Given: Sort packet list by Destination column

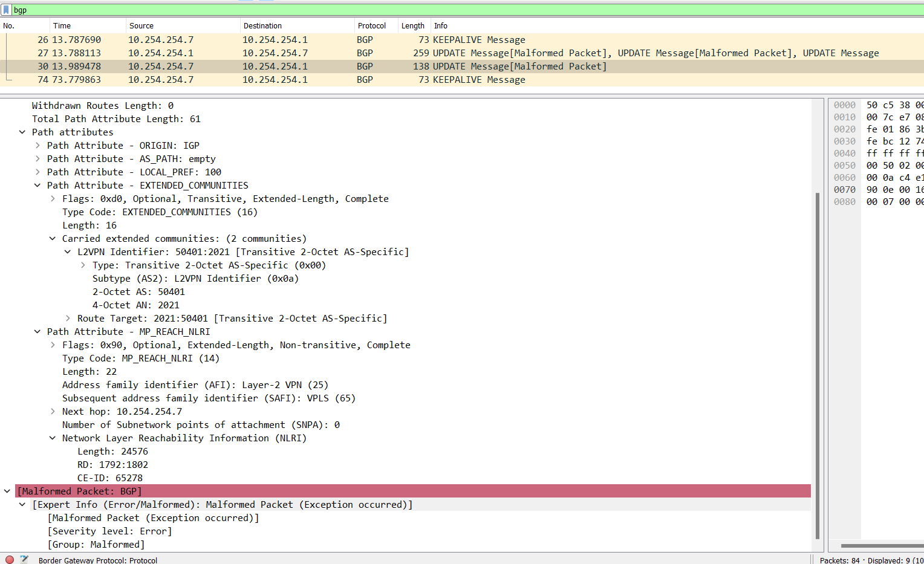Looking at the screenshot, I should click(297, 26).
